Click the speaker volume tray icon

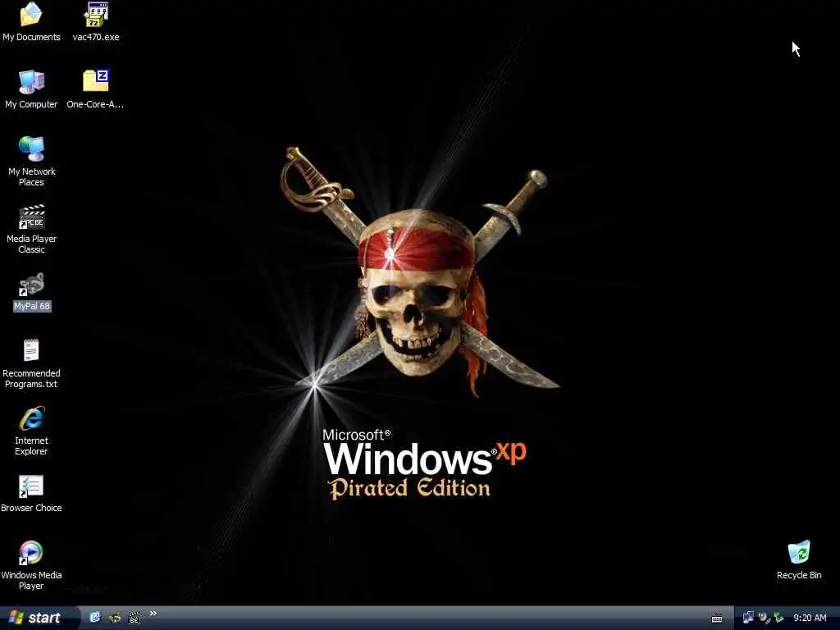click(x=764, y=618)
